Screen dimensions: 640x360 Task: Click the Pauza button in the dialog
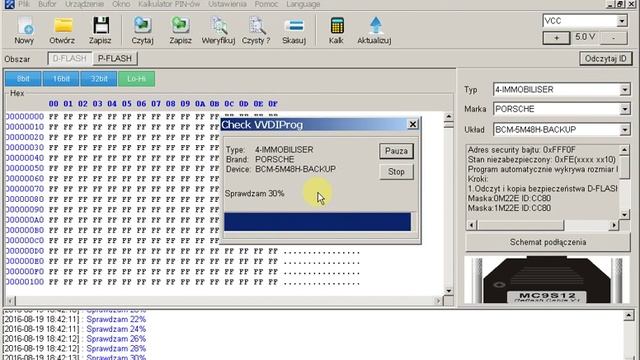coord(396,151)
